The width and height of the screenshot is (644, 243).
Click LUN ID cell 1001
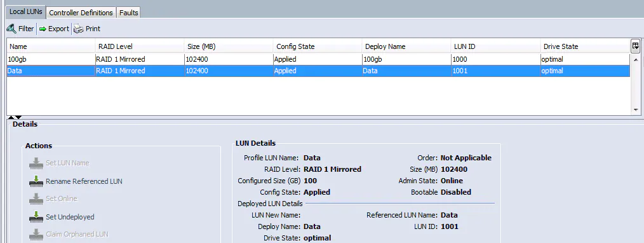tap(496, 71)
